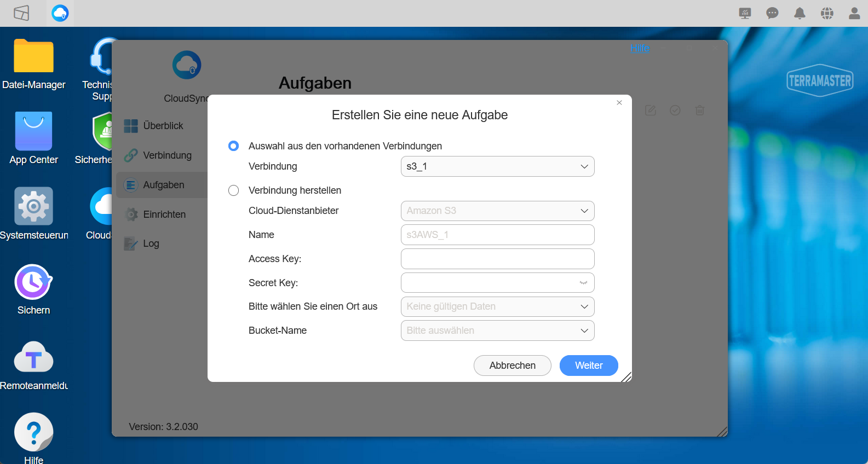Open the notifications bell icon

[x=800, y=13]
